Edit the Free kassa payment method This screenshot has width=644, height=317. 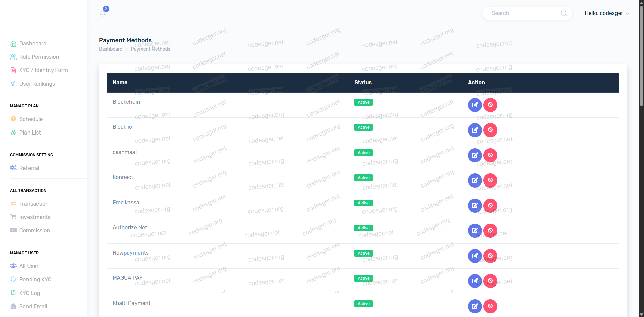click(x=475, y=206)
